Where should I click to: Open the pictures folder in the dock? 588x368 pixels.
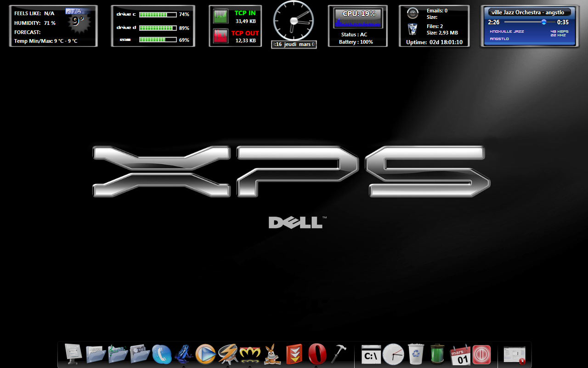click(x=140, y=354)
